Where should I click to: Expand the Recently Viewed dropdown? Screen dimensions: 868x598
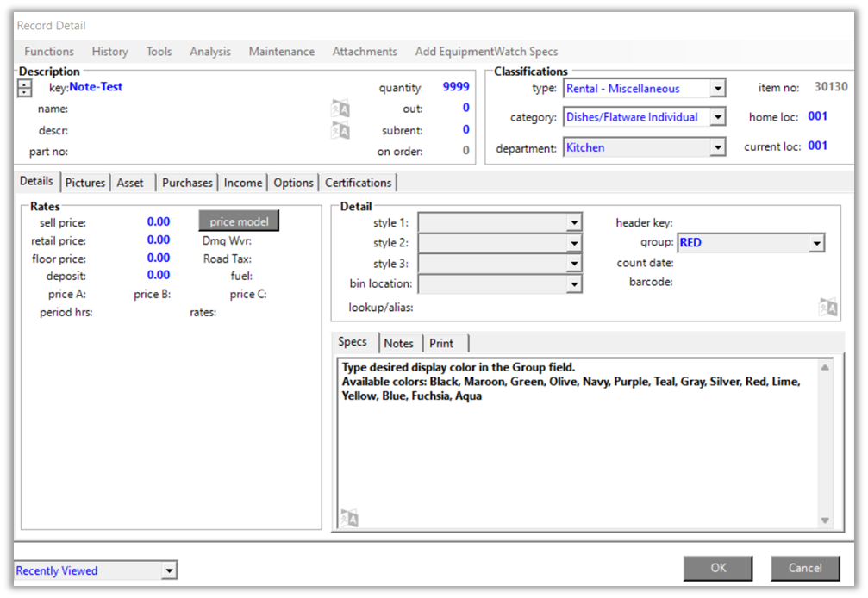click(170, 570)
